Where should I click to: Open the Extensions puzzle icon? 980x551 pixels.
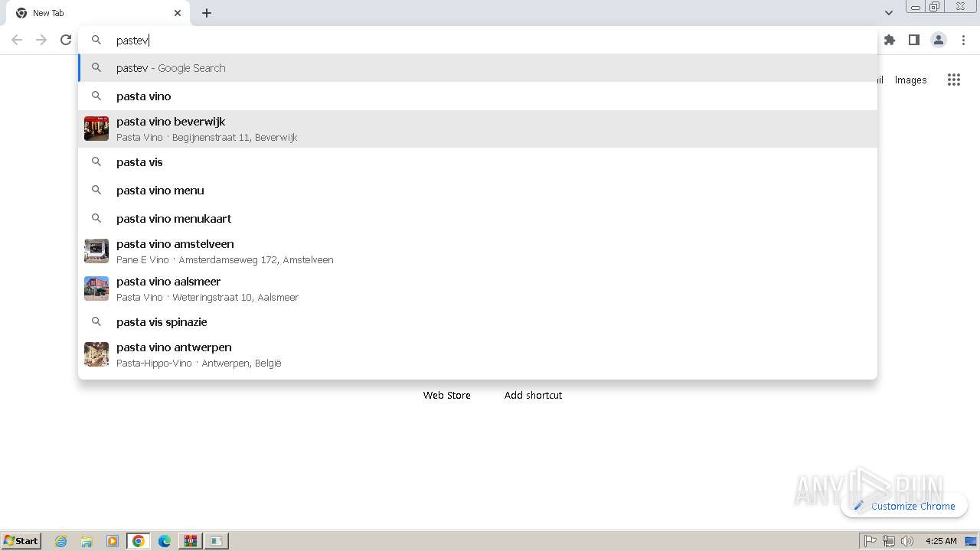tap(889, 40)
